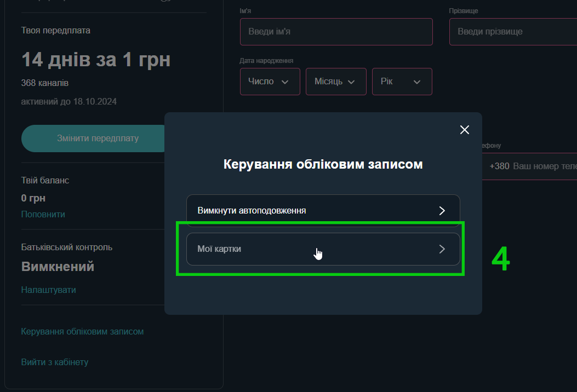Click the +380 phone prefix
The width and height of the screenshot is (577, 392).
[x=499, y=166]
